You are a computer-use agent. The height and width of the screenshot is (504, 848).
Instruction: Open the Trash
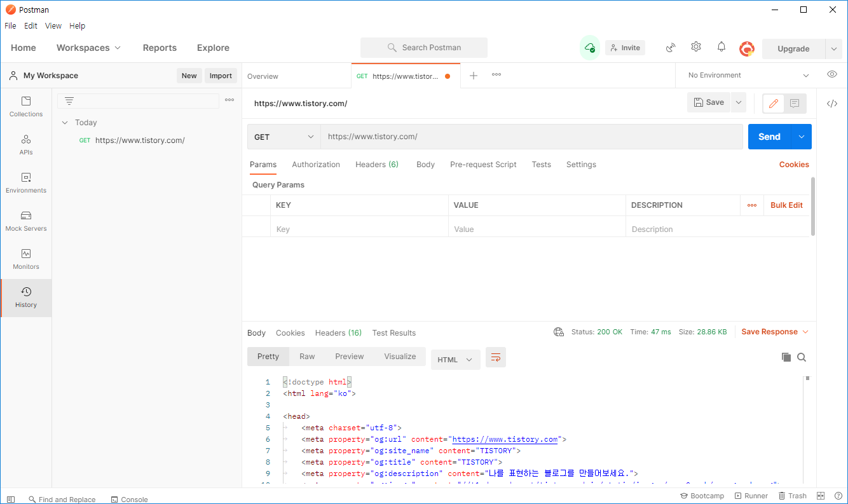point(792,496)
